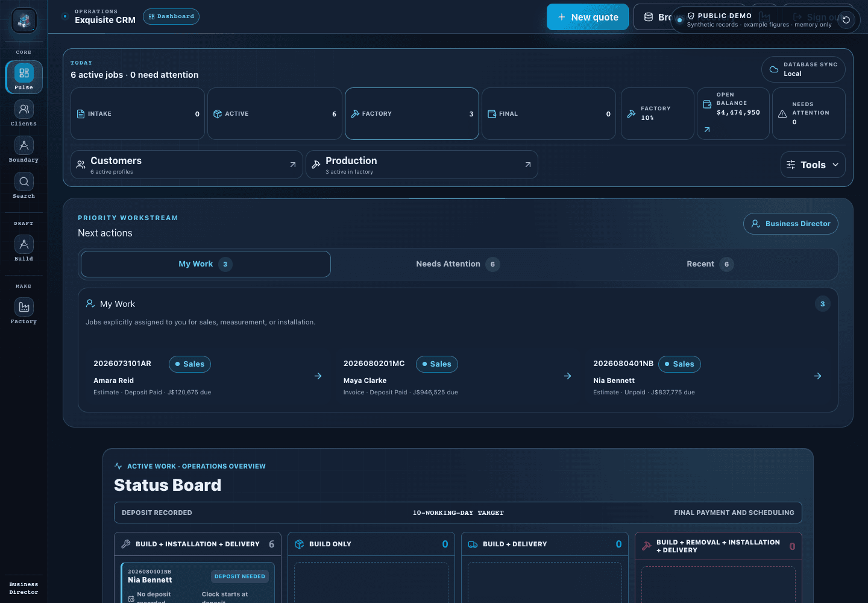Open the Factory section in the sidebar

(24, 311)
